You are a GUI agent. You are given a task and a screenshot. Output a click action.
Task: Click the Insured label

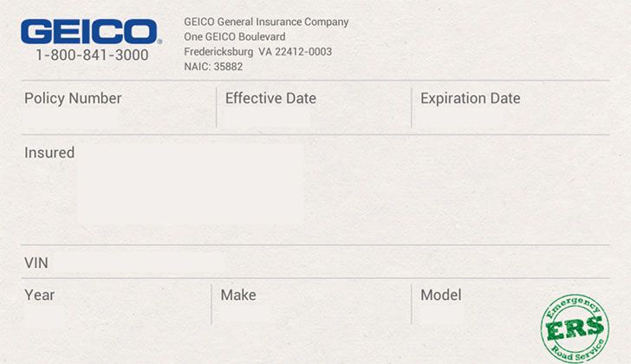point(49,153)
